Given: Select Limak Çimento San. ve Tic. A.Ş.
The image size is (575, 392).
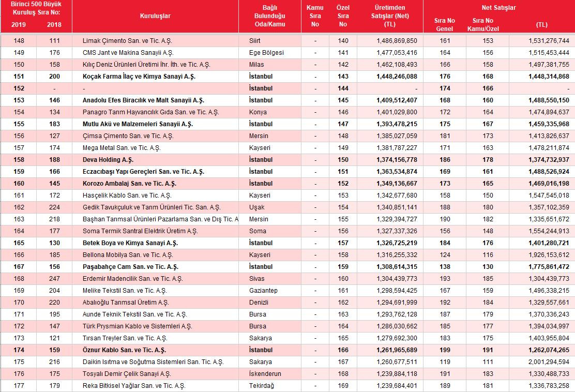Looking at the screenshot, I should click(127, 41).
